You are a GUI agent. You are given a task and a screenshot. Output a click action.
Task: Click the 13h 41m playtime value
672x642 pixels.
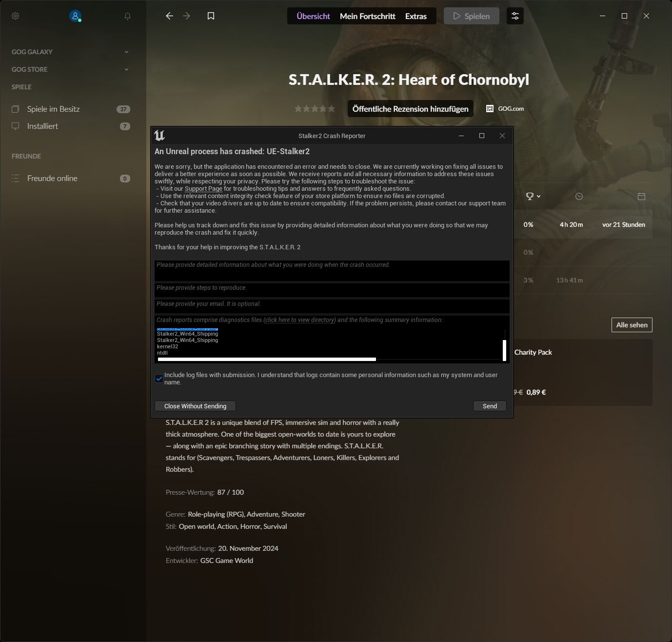(x=570, y=281)
